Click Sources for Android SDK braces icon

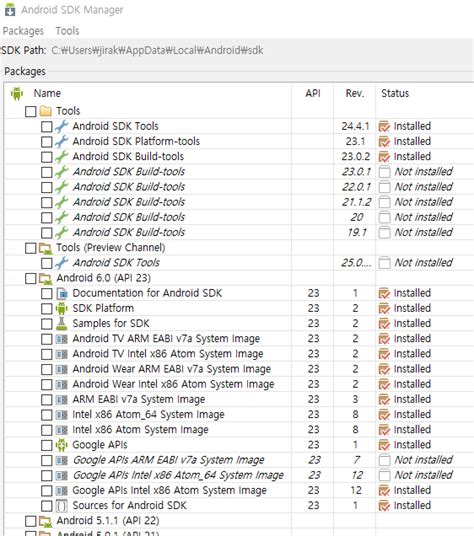[x=62, y=506]
